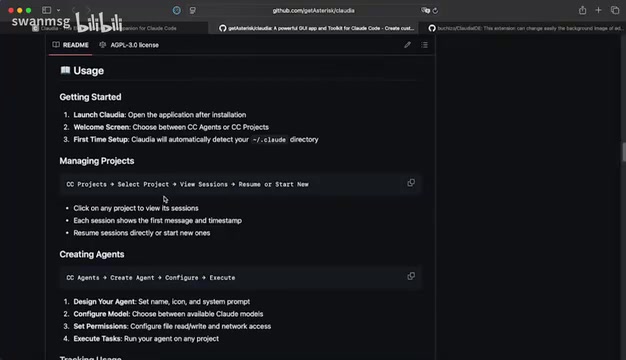
Task: Click the Execute Tasks list item
Action: coord(146,338)
